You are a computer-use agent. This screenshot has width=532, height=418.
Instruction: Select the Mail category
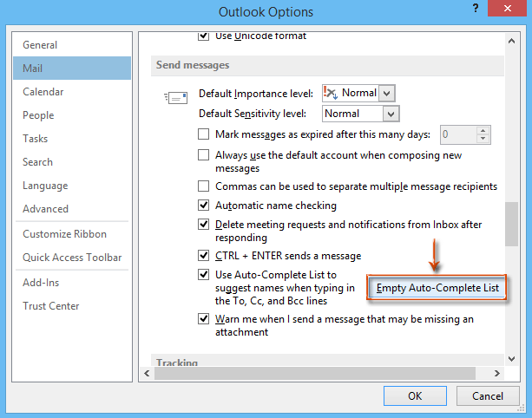[72, 69]
